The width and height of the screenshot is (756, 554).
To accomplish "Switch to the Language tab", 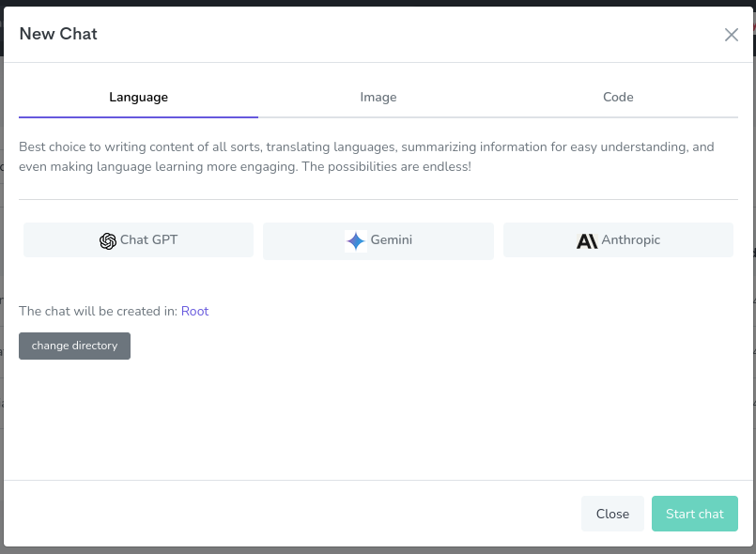I will [x=138, y=98].
